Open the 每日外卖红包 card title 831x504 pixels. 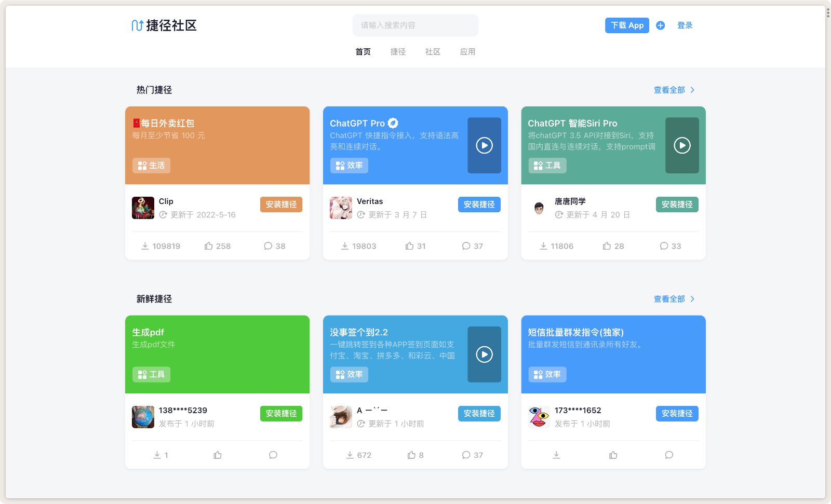[x=163, y=123]
